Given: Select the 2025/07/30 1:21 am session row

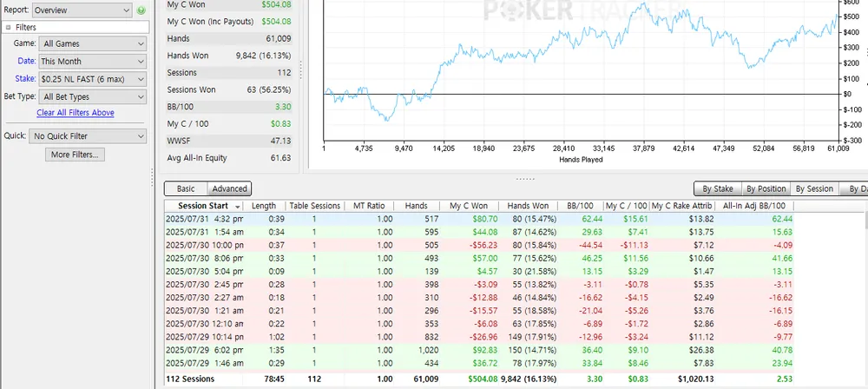Looking at the screenshot, I should click(479, 311).
